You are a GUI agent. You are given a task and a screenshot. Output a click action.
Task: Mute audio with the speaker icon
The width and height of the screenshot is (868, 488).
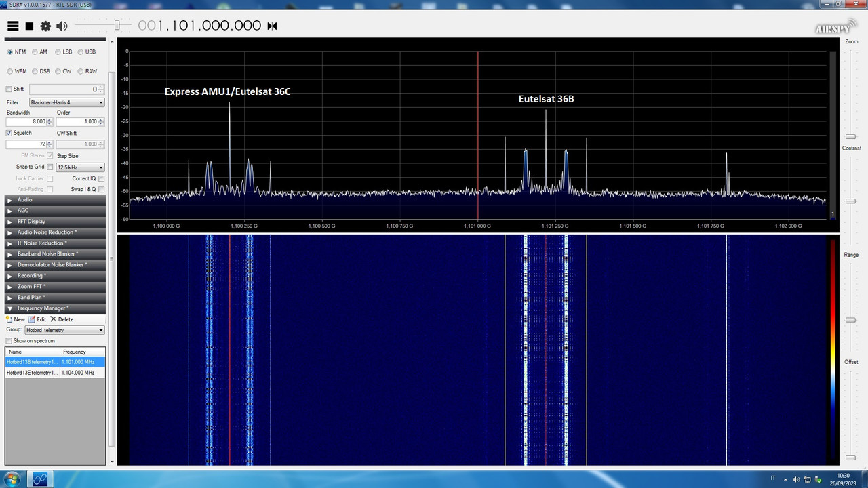click(x=62, y=26)
